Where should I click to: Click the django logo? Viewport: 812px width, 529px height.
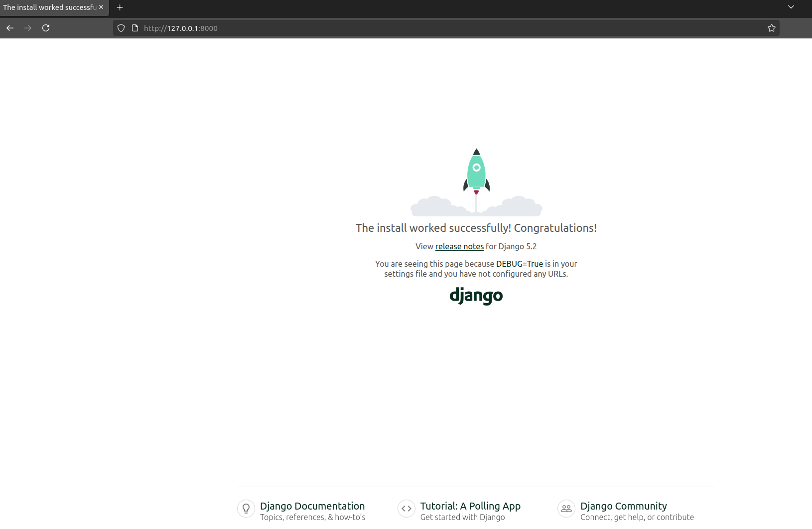476,296
